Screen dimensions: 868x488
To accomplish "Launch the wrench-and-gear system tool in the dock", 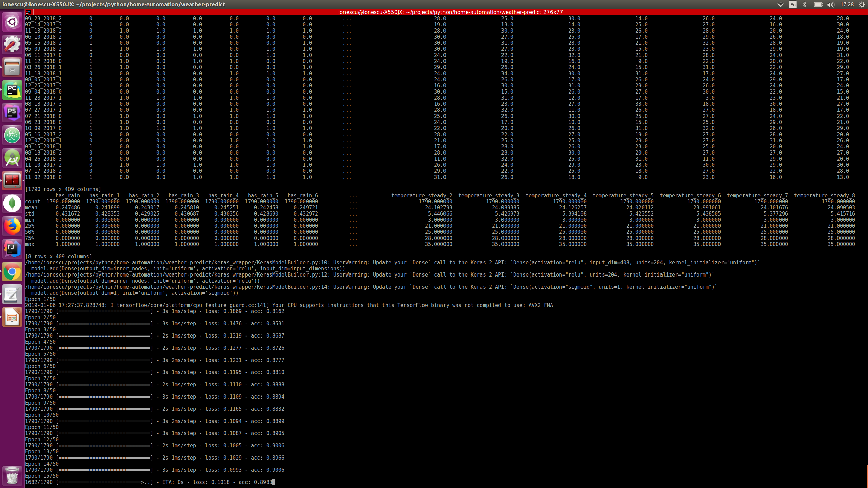I will pyautogui.click(x=12, y=44).
